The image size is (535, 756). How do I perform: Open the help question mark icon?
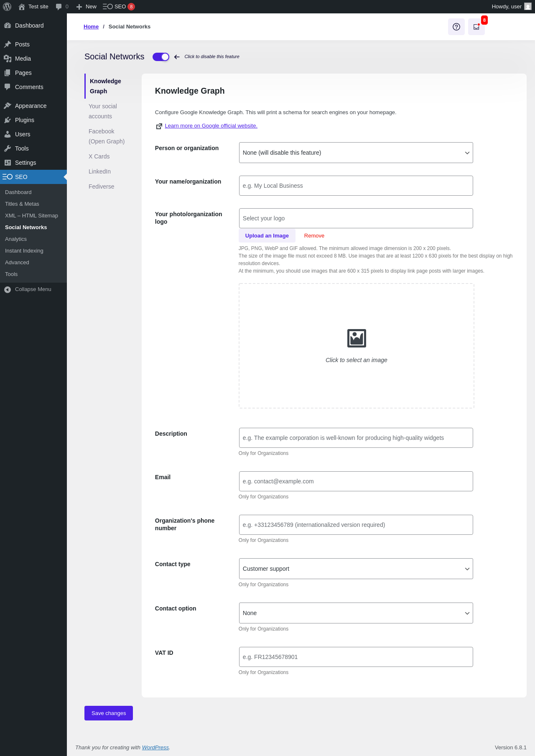point(456,27)
